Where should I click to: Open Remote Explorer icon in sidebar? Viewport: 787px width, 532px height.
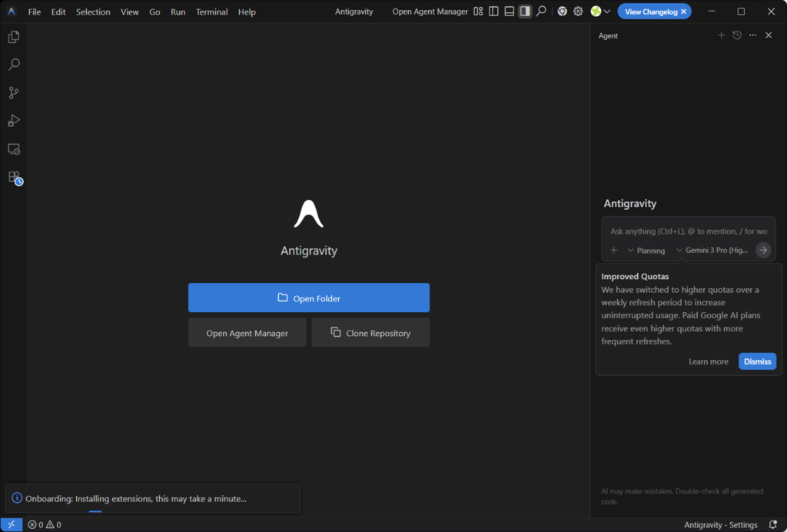click(x=14, y=149)
